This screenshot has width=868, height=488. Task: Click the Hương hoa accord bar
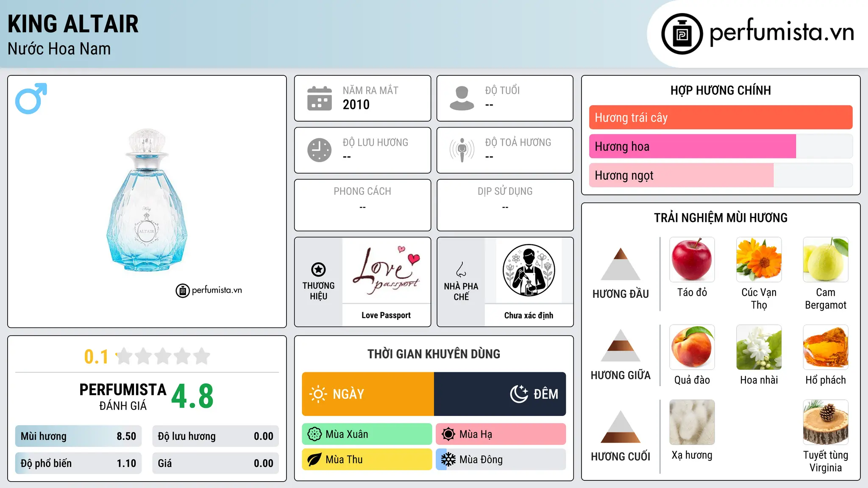tap(721, 146)
